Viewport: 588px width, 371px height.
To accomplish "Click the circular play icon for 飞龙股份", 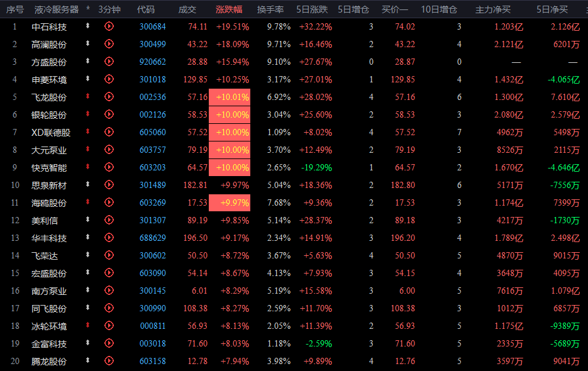I will [109, 97].
